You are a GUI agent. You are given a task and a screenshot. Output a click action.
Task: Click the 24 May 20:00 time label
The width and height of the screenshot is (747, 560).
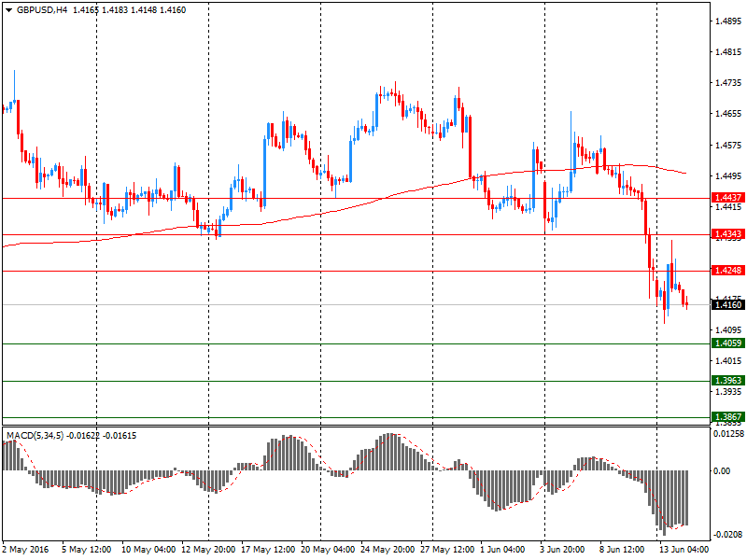[388, 549]
